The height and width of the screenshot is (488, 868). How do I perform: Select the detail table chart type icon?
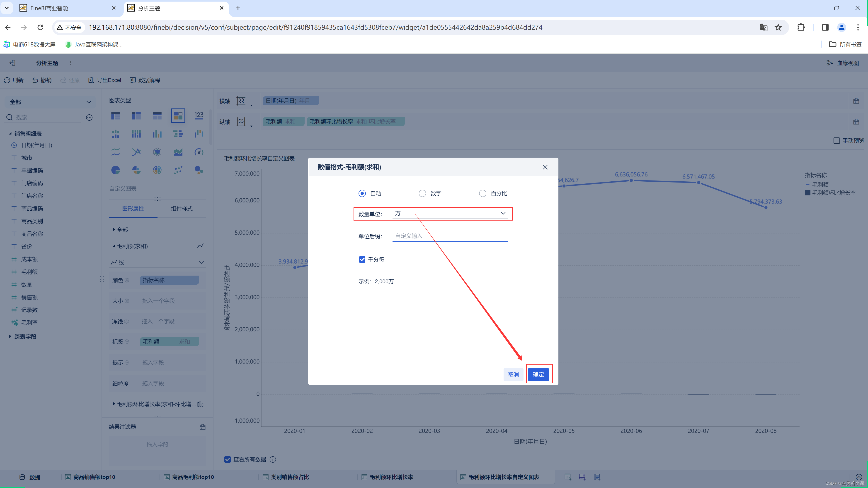[x=157, y=116]
